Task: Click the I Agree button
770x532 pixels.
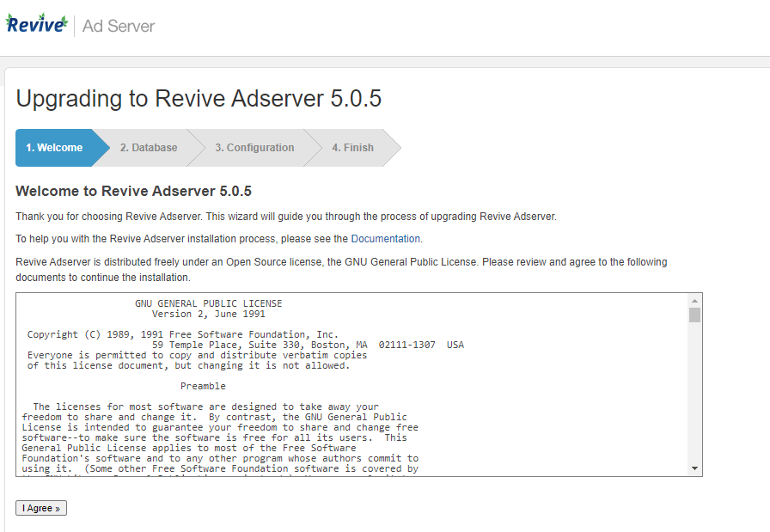Action: 41,508
